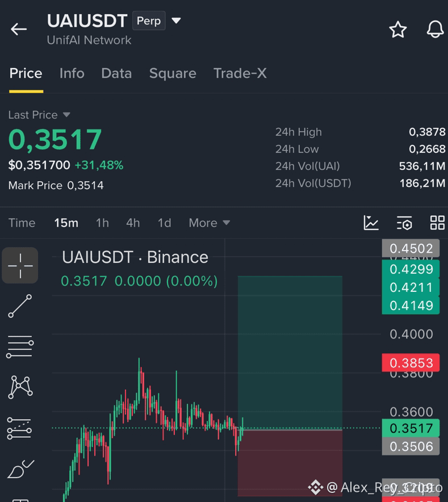448x502 pixels.
Task: Click the 0.4502 gray price label
Action: [x=411, y=248]
